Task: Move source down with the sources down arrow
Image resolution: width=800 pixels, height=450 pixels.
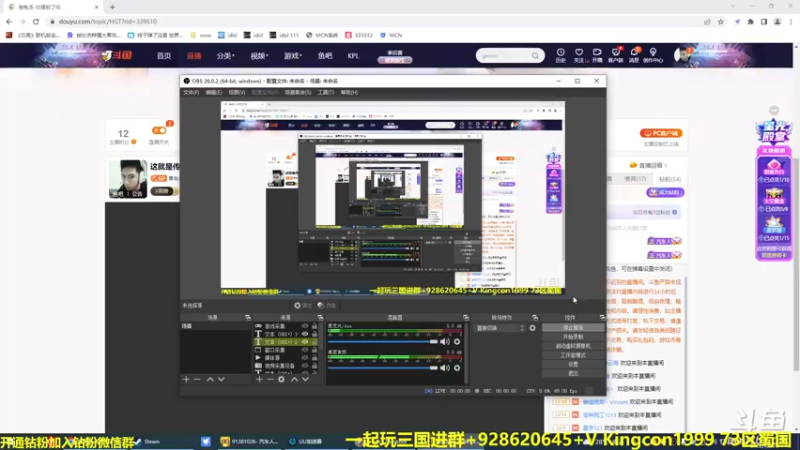Action: (x=305, y=380)
